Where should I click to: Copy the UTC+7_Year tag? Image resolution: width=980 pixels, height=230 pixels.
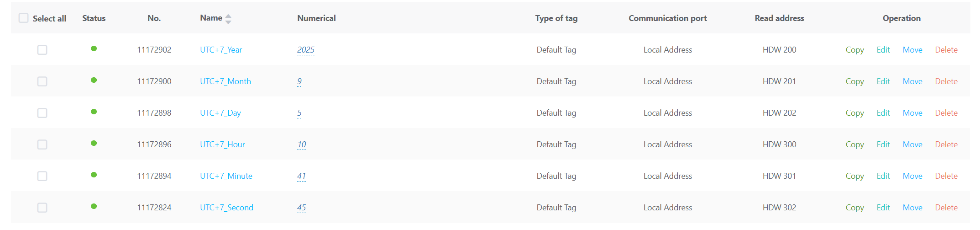click(x=854, y=50)
